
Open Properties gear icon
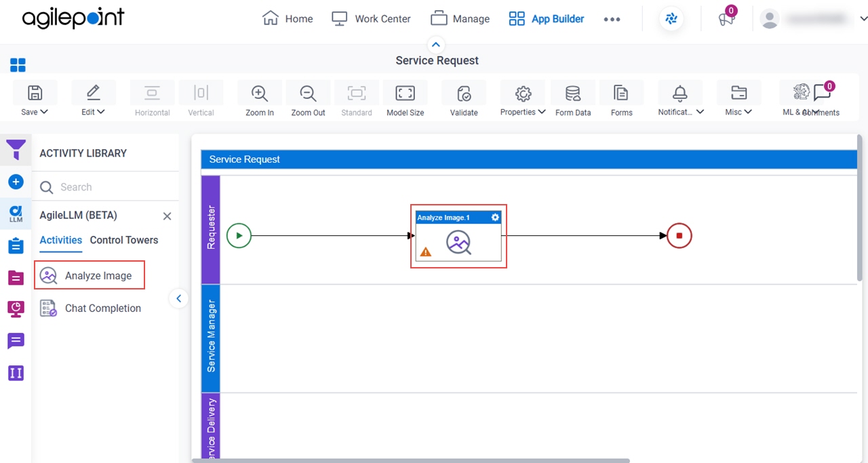coord(523,94)
